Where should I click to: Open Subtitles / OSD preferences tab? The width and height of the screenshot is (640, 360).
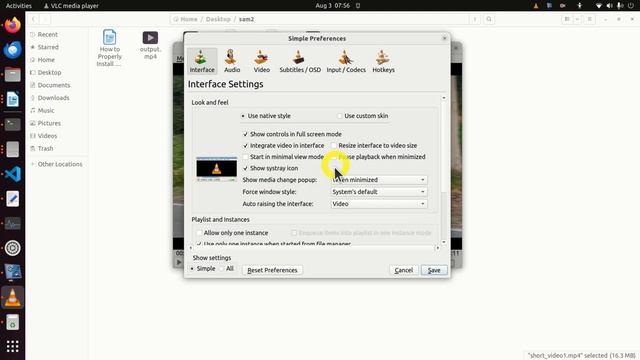tap(300, 61)
